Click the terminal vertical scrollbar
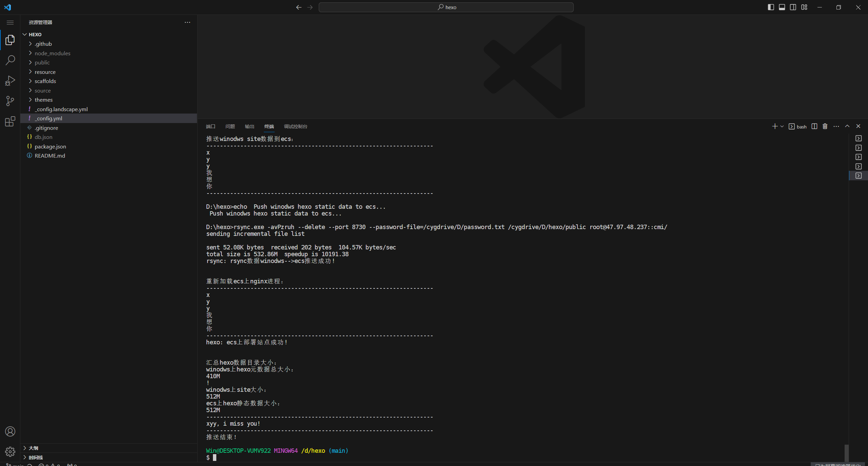Image resolution: width=868 pixels, height=466 pixels. tap(846, 453)
